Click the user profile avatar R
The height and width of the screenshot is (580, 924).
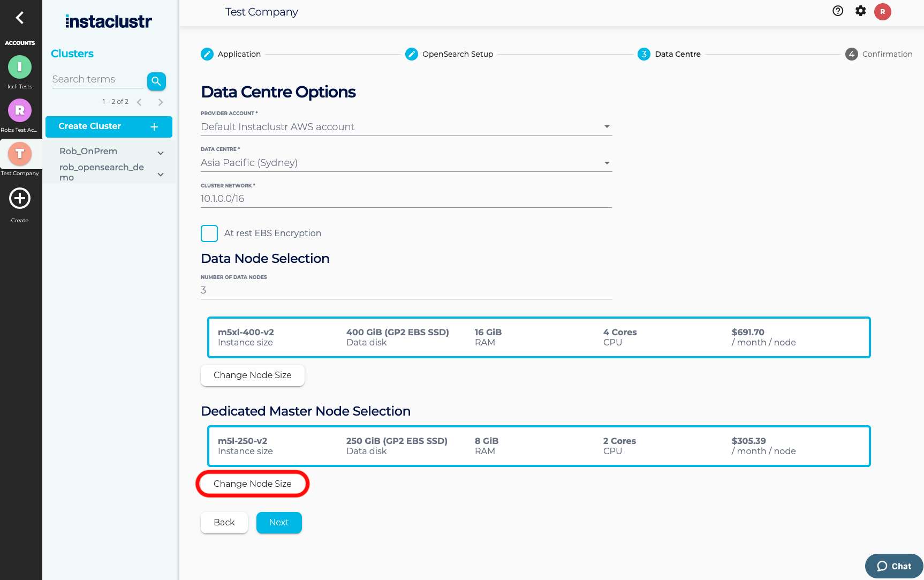point(882,11)
